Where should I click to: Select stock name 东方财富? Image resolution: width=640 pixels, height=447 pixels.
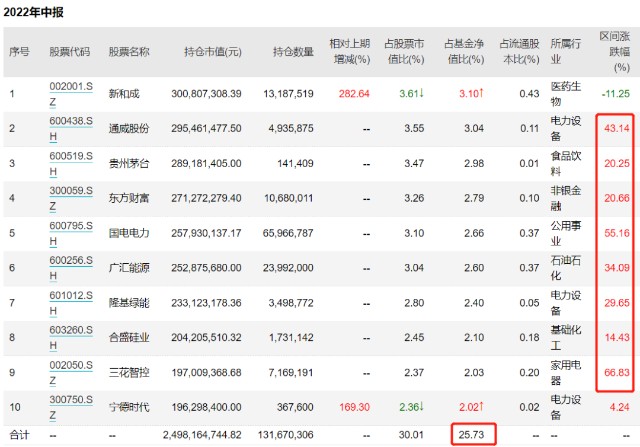pos(129,198)
